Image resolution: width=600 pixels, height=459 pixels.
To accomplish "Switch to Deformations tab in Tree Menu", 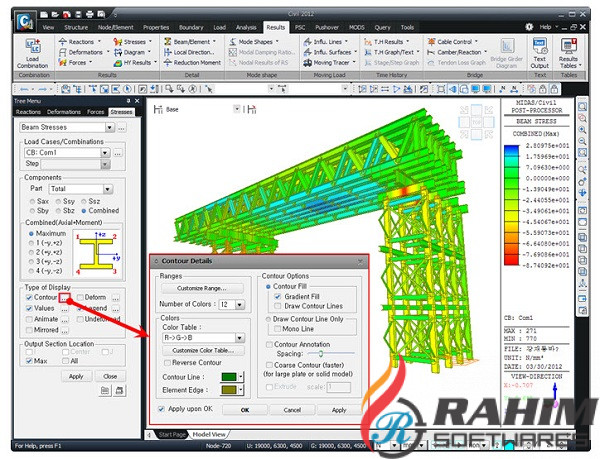I will point(64,112).
